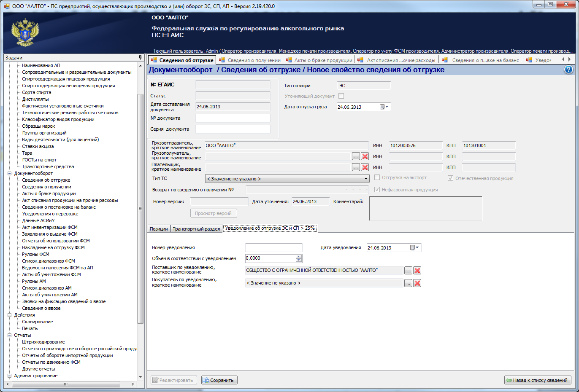The image size is (579, 392).
Task: Toggle Нефасованная продукция checkbox
Action: click(x=377, y=190)
